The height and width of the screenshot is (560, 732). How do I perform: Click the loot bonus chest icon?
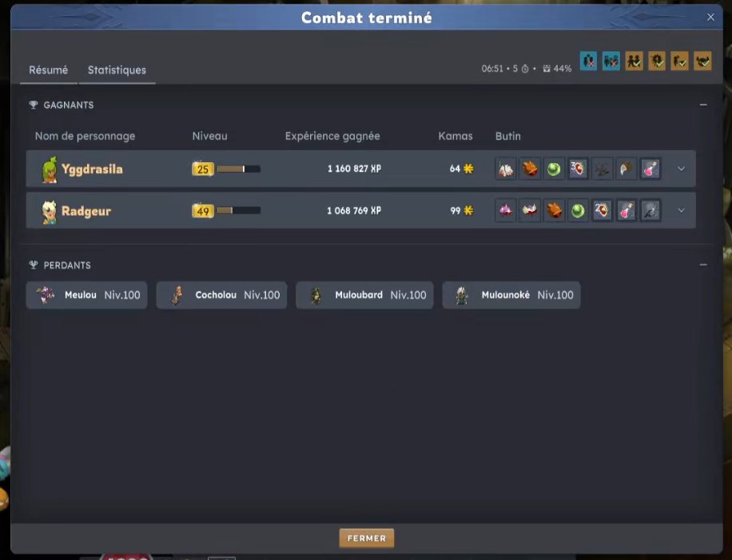547,69
